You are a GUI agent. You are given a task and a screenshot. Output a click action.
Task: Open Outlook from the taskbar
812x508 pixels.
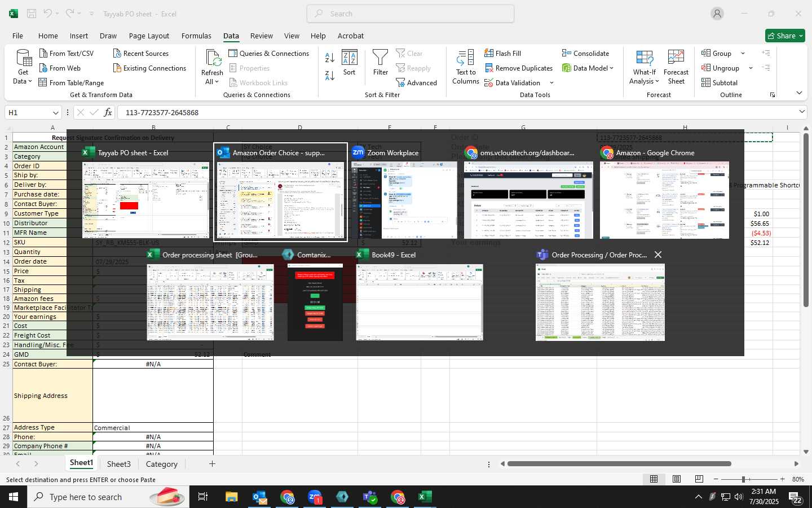pos(259,497)
